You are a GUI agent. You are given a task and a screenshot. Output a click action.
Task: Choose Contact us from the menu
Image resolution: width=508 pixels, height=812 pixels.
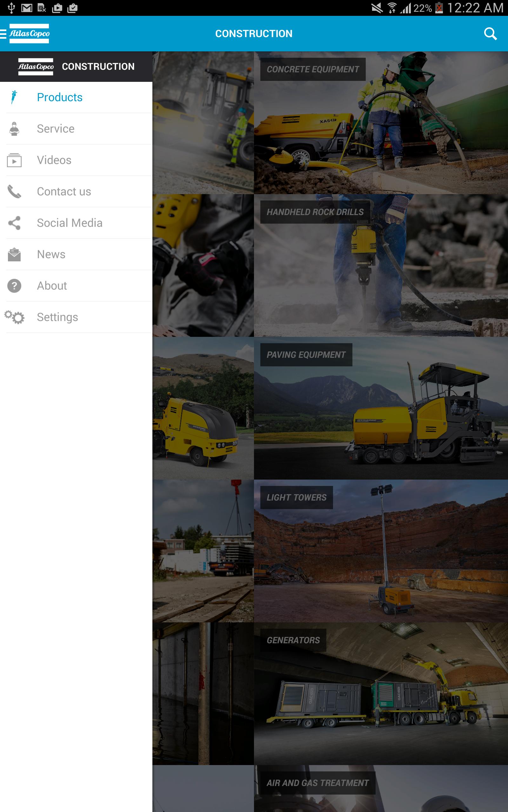point(76,192)
